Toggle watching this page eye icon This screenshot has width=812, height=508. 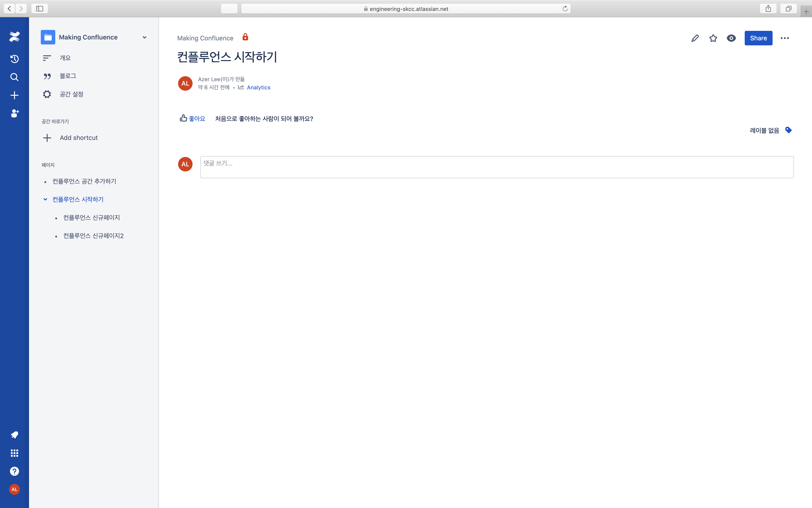coord(732,38)
